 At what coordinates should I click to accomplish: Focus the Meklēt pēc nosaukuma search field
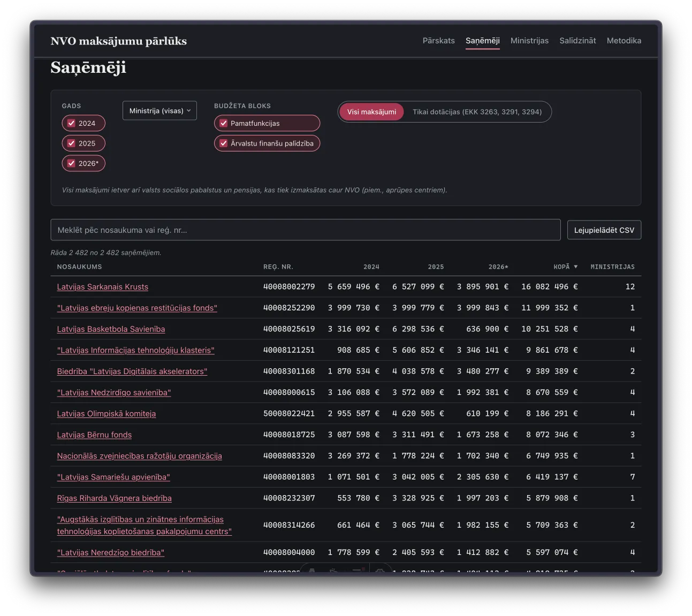click(x=306, y=230)
